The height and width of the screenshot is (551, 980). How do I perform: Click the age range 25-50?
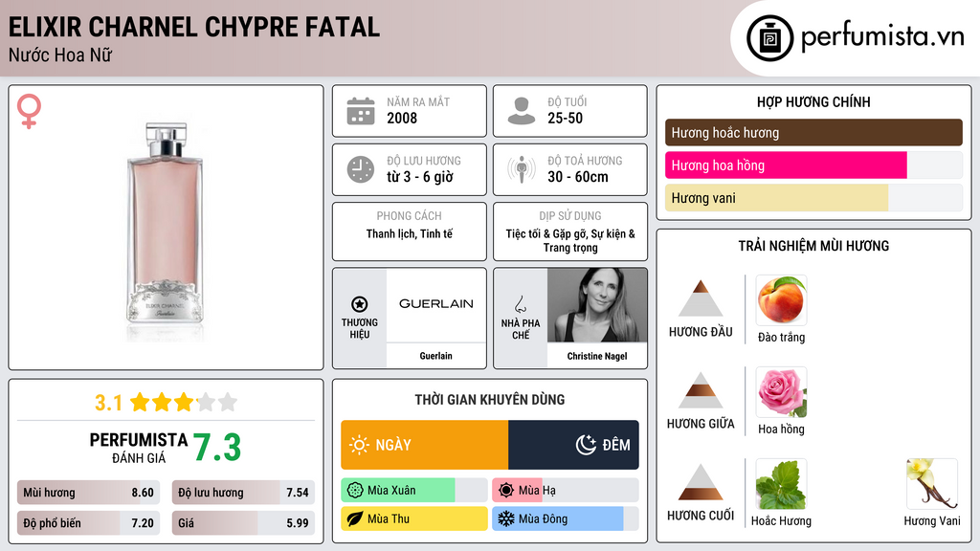point(565,118)
